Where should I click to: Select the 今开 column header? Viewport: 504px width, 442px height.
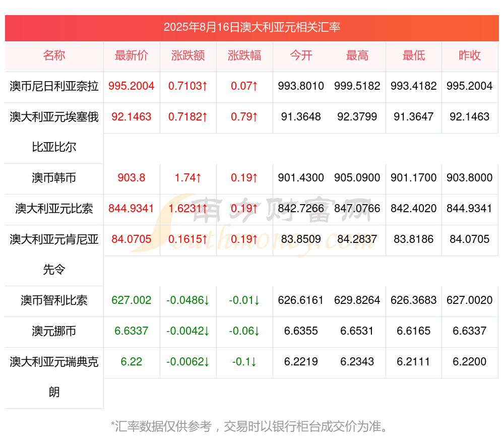coord(301,55)
